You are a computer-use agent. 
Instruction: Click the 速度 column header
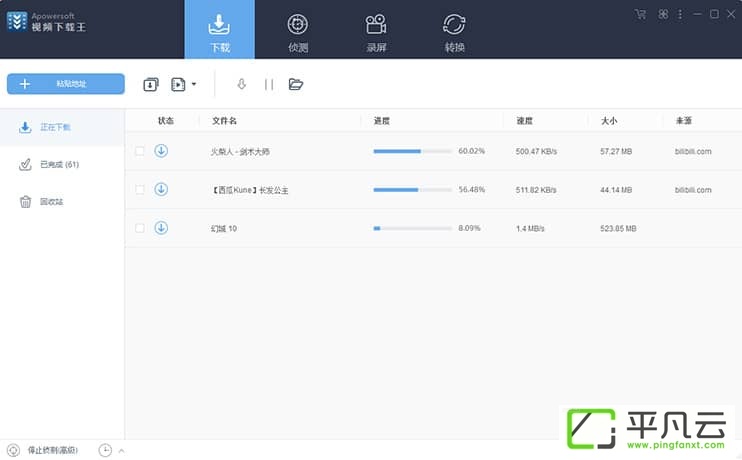pyautogui.click(x=524, y=121)
